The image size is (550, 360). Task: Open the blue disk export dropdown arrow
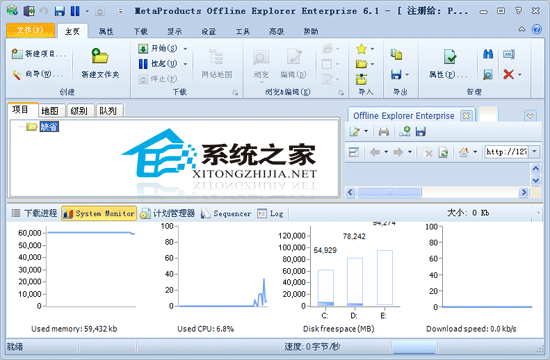407,74
